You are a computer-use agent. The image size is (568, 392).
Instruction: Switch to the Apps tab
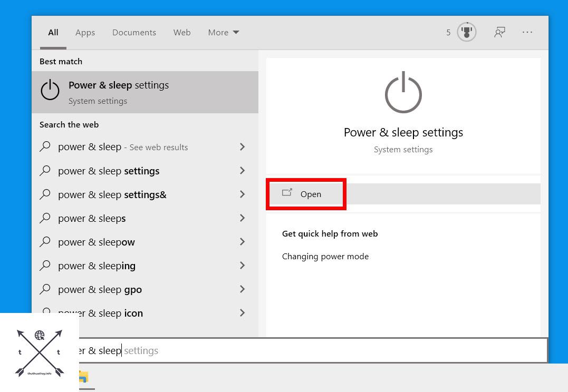tap(85, 32)
